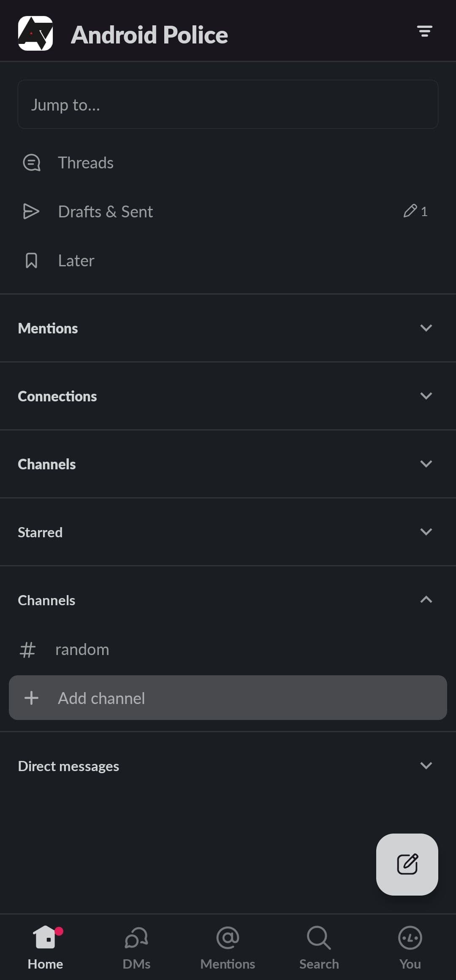
Task: Focus the Jump to… search field
Action: pyautogui.click(x=228, y=104)
